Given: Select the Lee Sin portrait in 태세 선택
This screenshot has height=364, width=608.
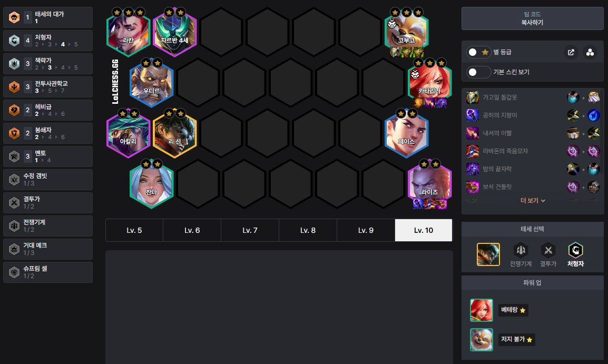Looking at the screenshot, I should (488, 254).
